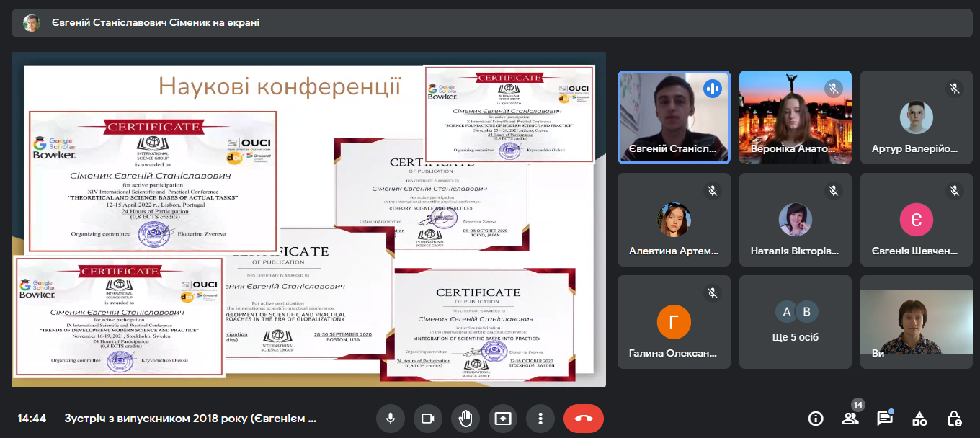This screenshot has width=980, height=438.
Task: Toggle the microphone button in call controls
Action: click(391, 419)
